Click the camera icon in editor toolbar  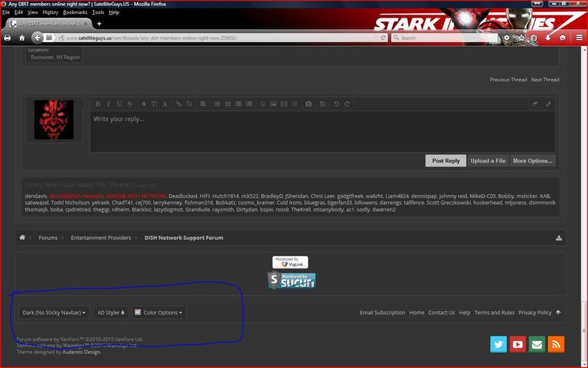click(309, 104)
